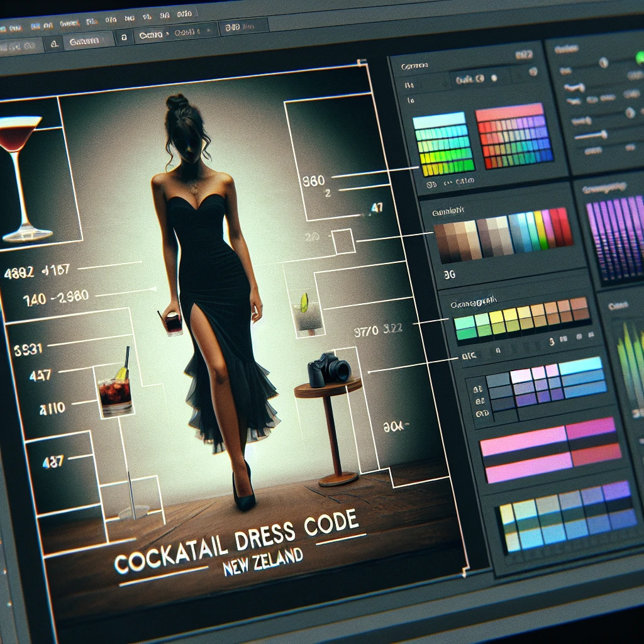644x644 pixels.
Task: Pick the white-pink swatch in the blue-purple palette
Action: click(521, 376)
